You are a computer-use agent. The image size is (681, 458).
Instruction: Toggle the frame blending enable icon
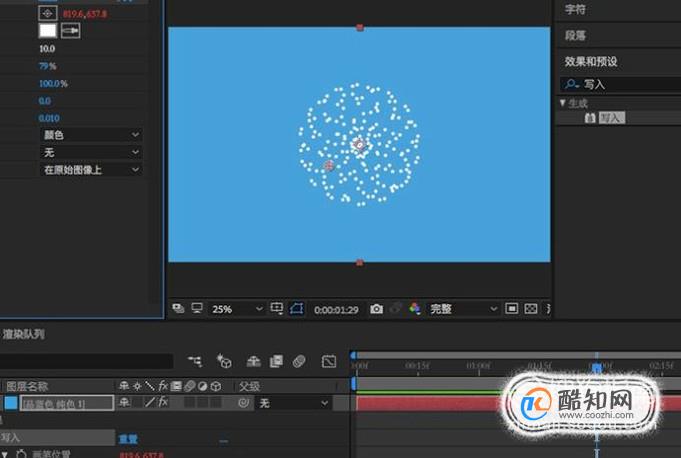tap(276, 361)
